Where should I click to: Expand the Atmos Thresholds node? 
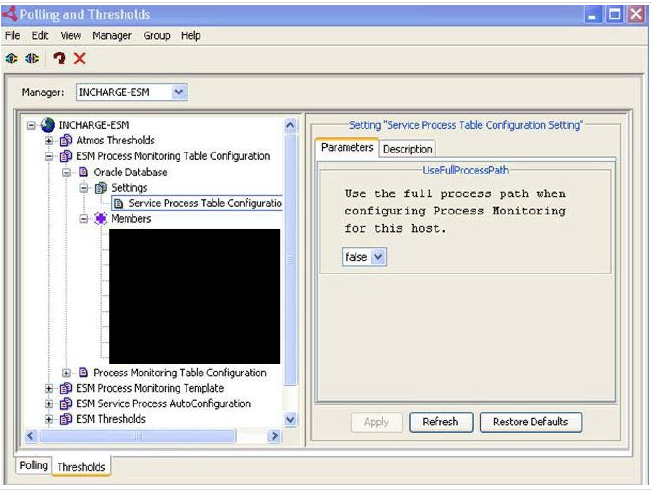(48, 141)
